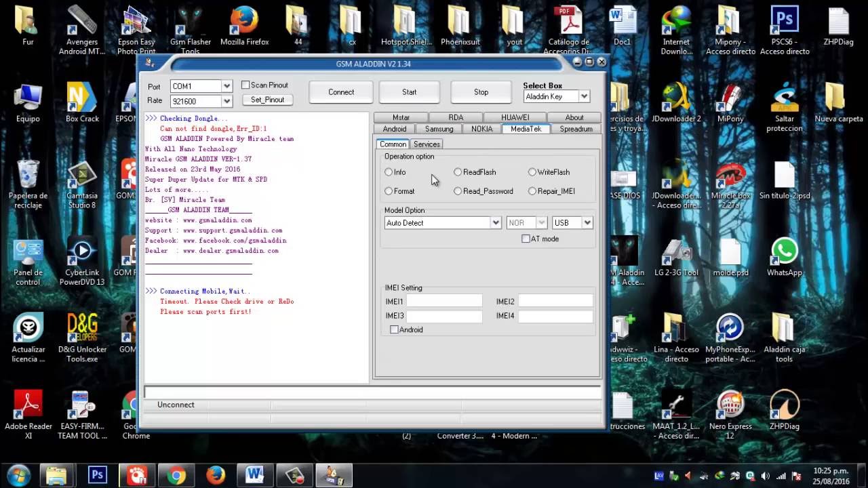This screenshot has height=488, width=868.
Task: Select the ReadFlash radio button
Action: pos(458,172)
